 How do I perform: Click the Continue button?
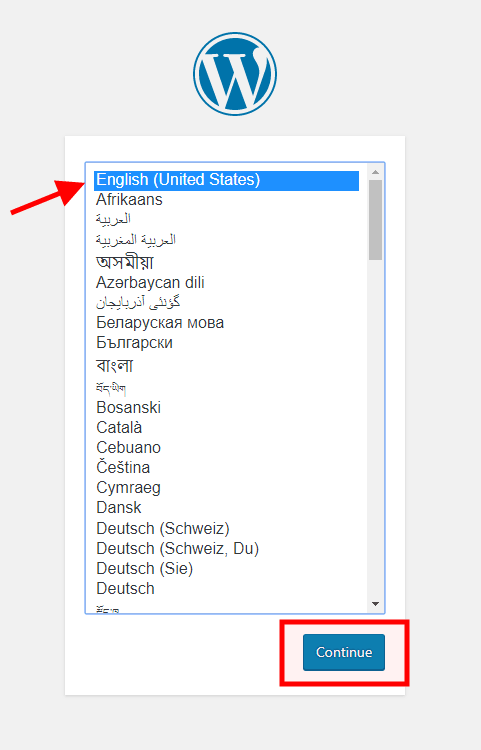(344, 652)
